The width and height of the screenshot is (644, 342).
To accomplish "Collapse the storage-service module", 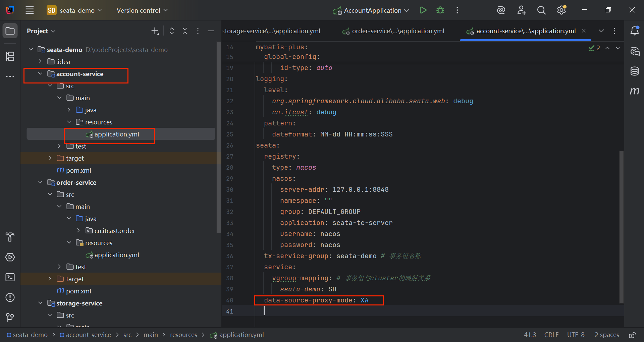I will coord(40,303).
